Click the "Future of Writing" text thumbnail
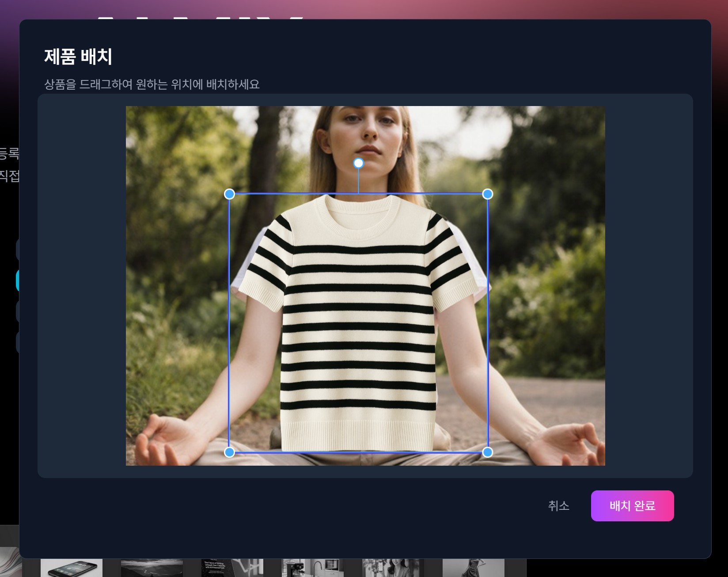 pyautogui.click(x=232, y=568)
